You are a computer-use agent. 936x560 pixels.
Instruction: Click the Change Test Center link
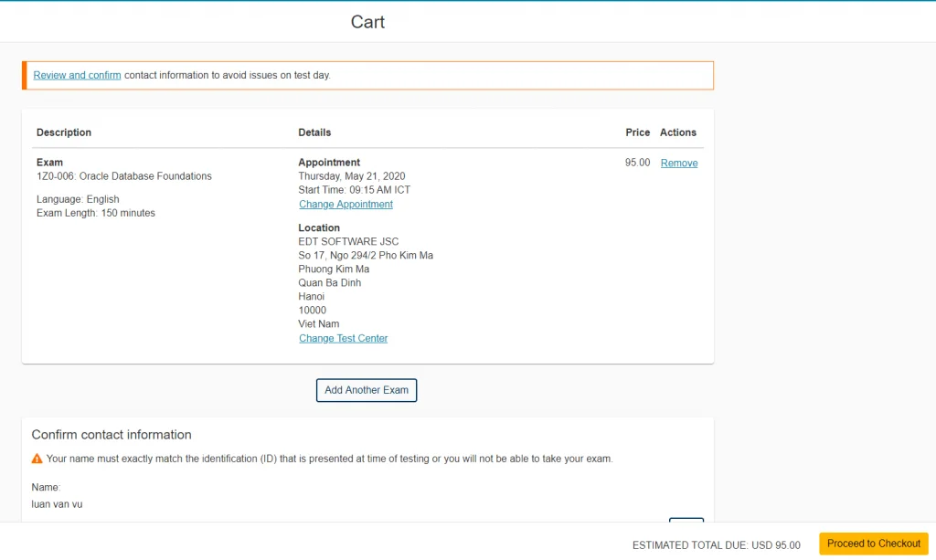tap(343, 338)
